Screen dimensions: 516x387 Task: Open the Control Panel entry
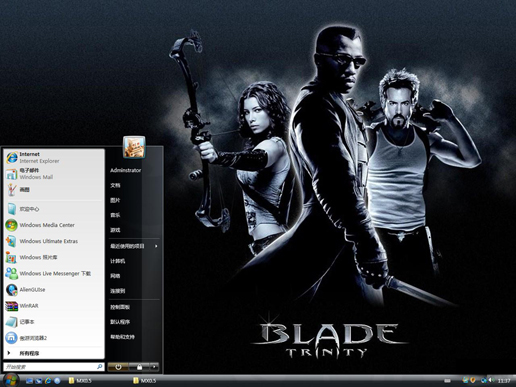pos(120,307)
